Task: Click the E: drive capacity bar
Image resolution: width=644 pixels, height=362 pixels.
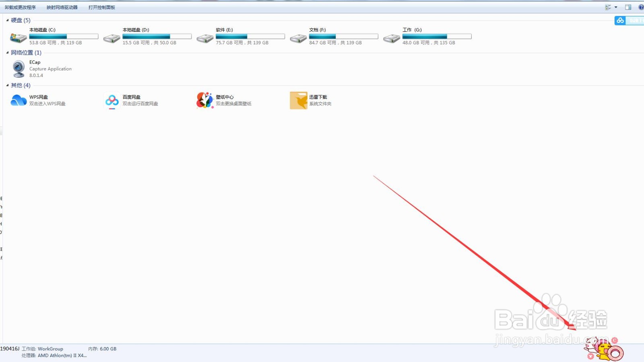Action: pos(250,36)
